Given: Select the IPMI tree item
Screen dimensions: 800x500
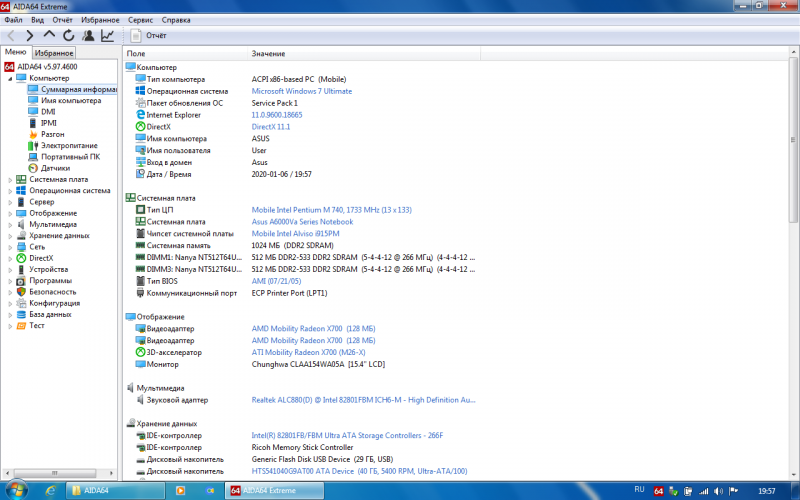Looking at the screenshot, I should 48,123.
